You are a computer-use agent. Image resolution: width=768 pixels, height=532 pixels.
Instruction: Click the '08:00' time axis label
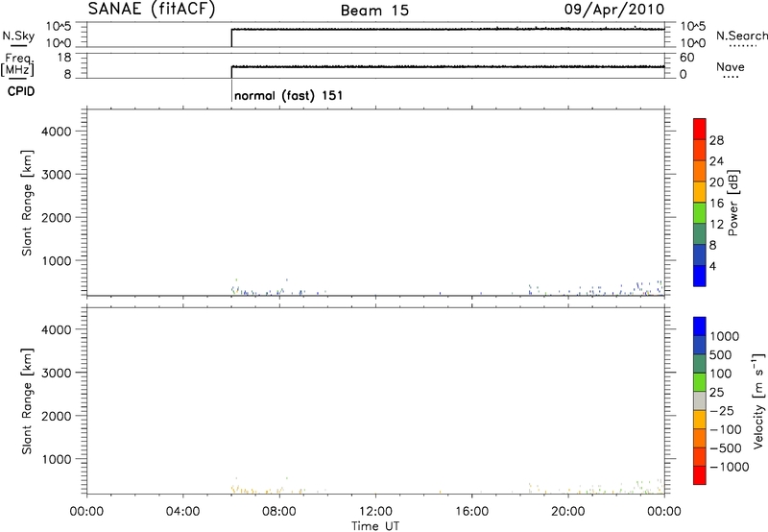[x=279, y=512]
